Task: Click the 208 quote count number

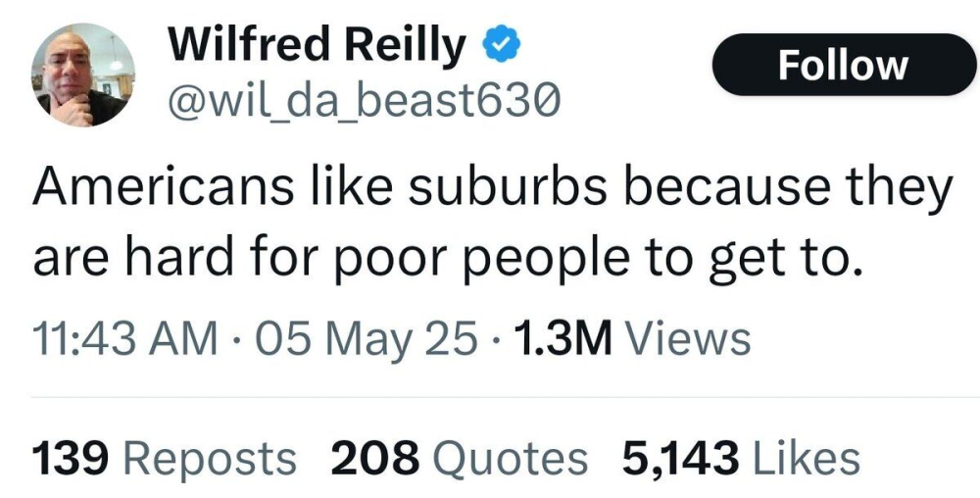Action: click(x=374, y=458)
